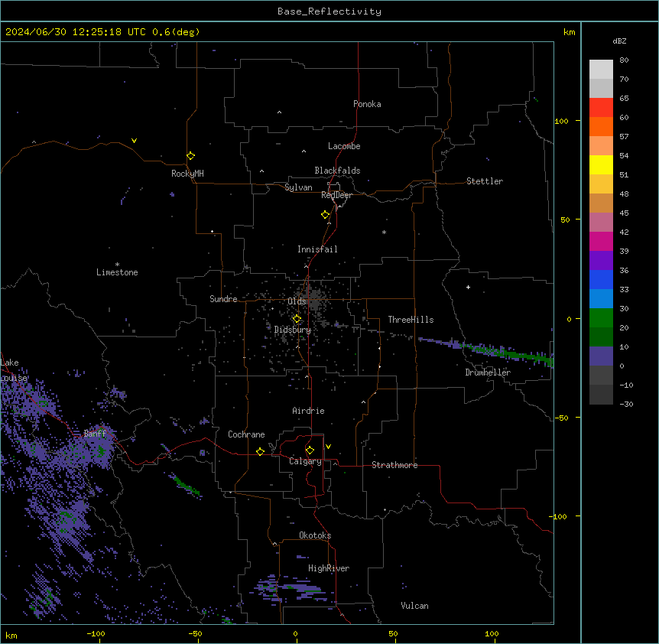The height and width of the screenshot is (644, 659).
Task: Select the royal blue 33-36 dBZ swatch
Action: [x=601, y=279]
